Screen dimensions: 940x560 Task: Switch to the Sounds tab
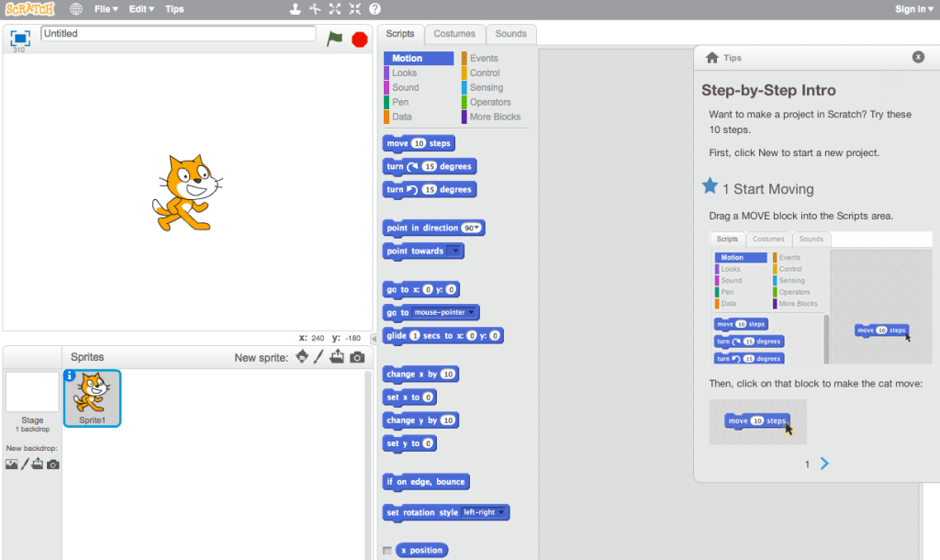(510, 34)
